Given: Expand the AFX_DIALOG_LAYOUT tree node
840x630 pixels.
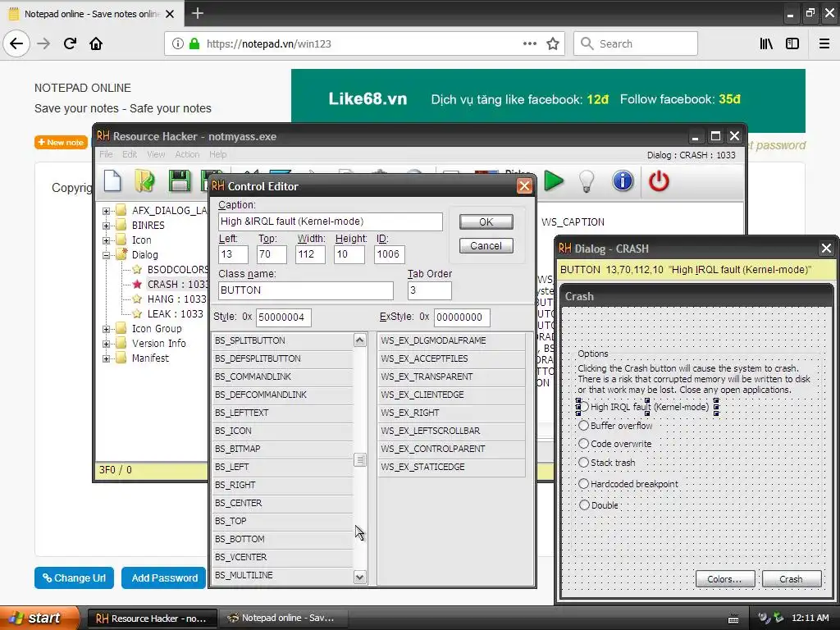Looking at the screenshot, I should (106, 211).
